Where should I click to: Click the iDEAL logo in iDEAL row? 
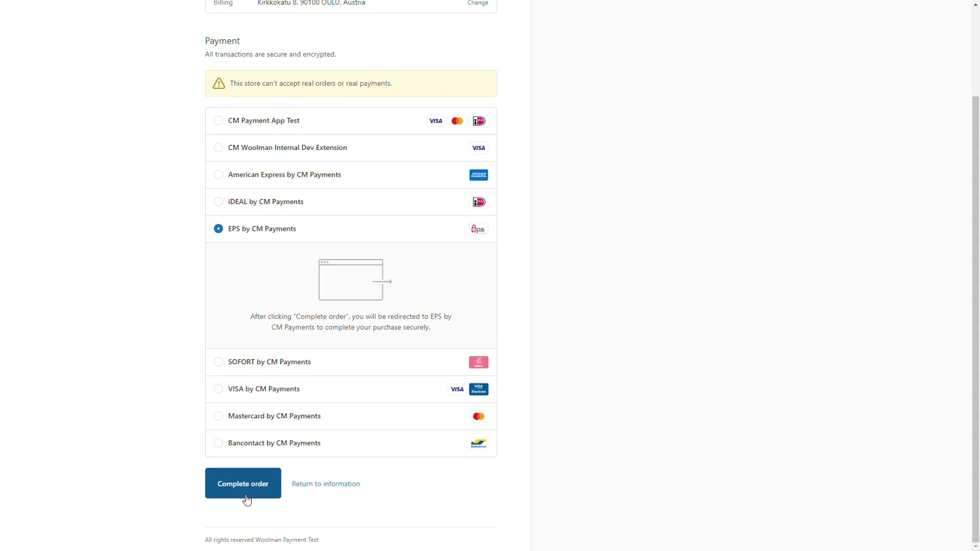pos(478,202)
